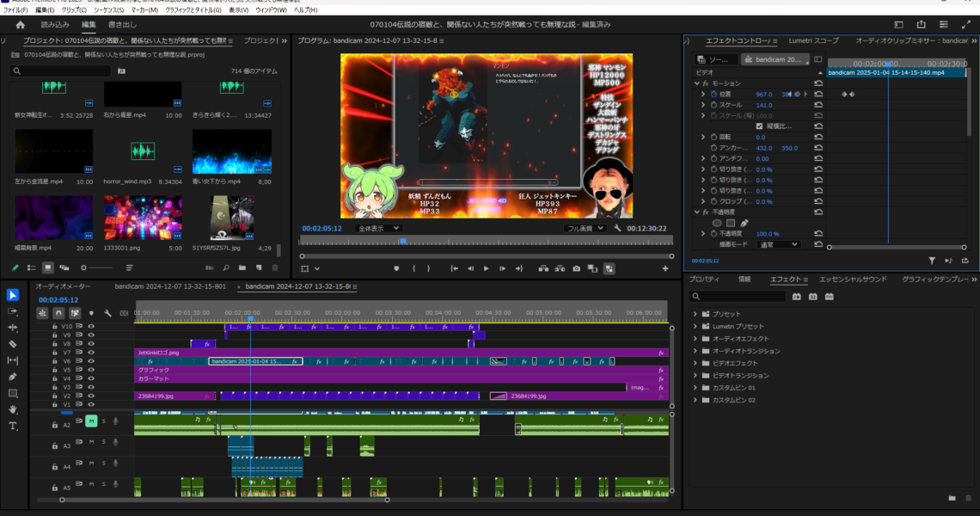Toggle Linked Selection in timeline
The height and width of the screenshot is (516, 980).
click(x=75, y=313)
